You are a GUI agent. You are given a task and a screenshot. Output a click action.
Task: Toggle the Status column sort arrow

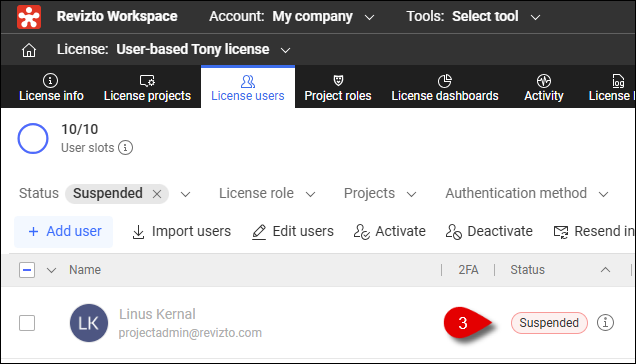tap(605, 270)
